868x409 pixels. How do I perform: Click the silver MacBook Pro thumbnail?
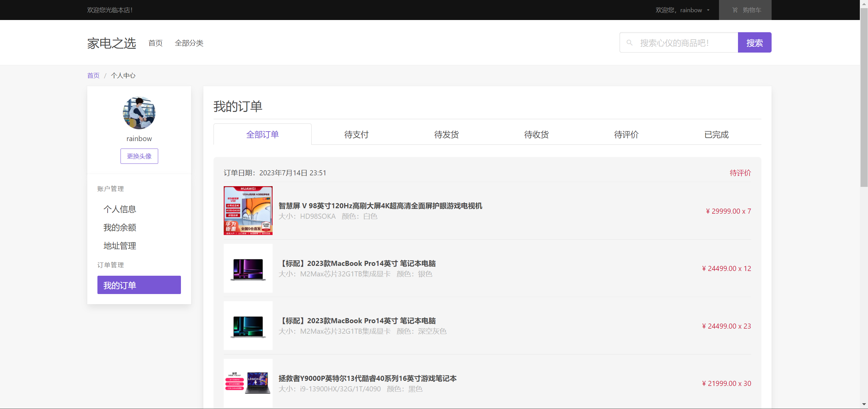pyautogui.click(x=248, y=268)
